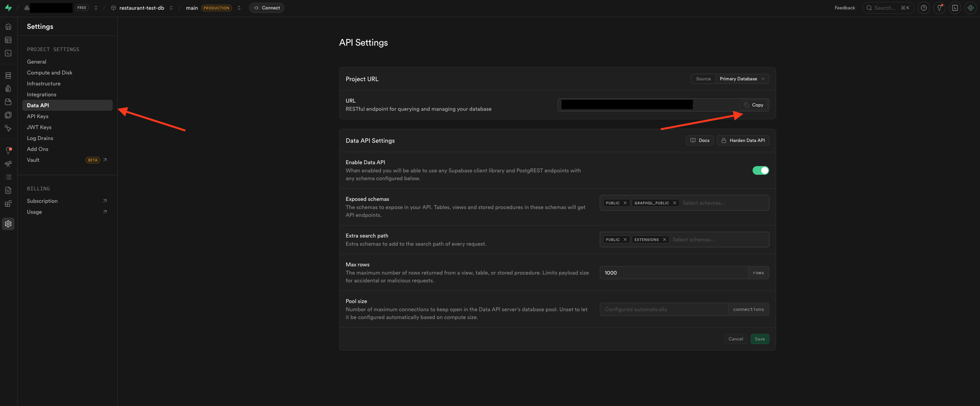Open the Primary Database source dropdown
Viewport: 980px width, 406px height.
742,79
